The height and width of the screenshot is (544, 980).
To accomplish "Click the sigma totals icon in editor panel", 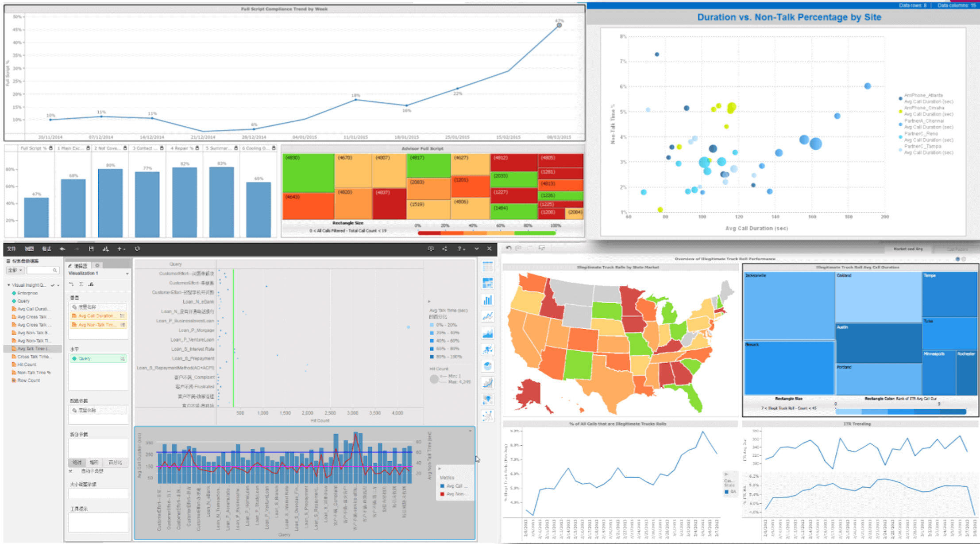I will tap(81, 284).
